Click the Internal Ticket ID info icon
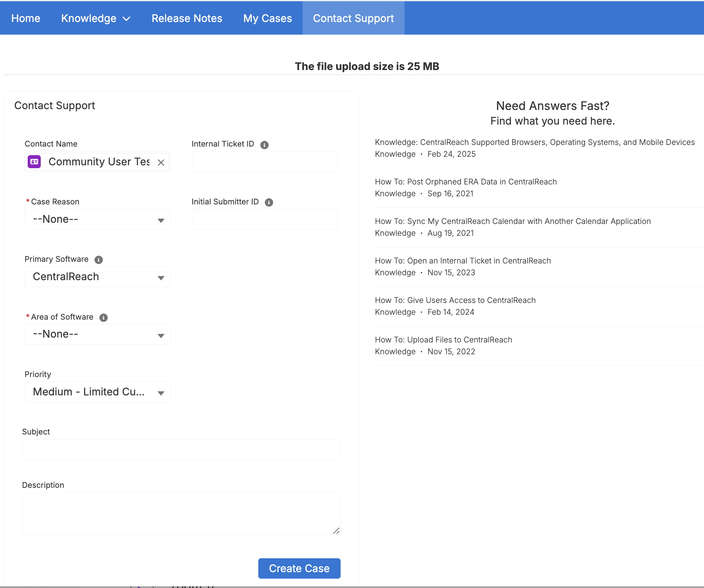This screenshot has height=588, width=704. (x=264, y=145)
